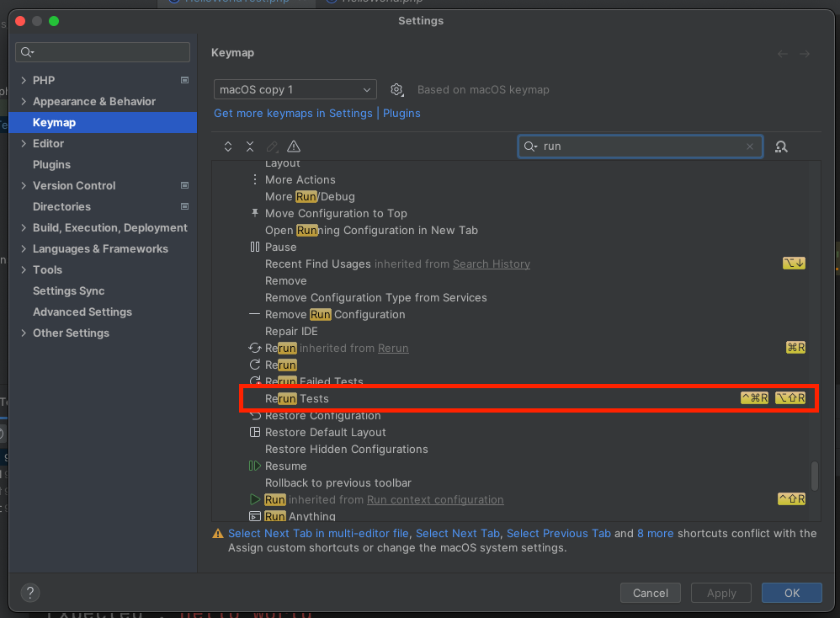Clear the run search text
Viewport: 840px width, 618px height.
click(x=749, y=147)
